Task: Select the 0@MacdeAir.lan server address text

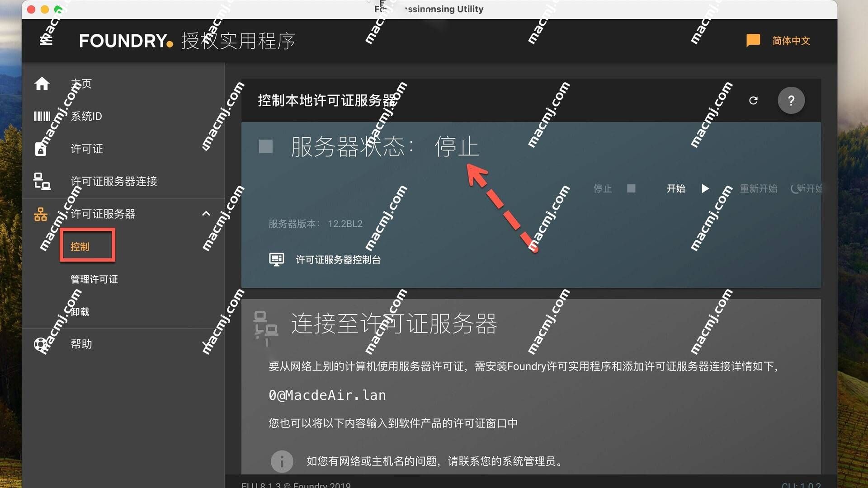Action: [x=327, y=395]
